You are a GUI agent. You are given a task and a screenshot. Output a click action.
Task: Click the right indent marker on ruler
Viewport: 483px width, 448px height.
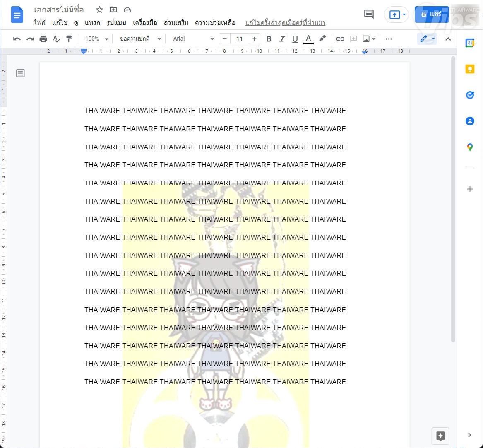point(364,52)
